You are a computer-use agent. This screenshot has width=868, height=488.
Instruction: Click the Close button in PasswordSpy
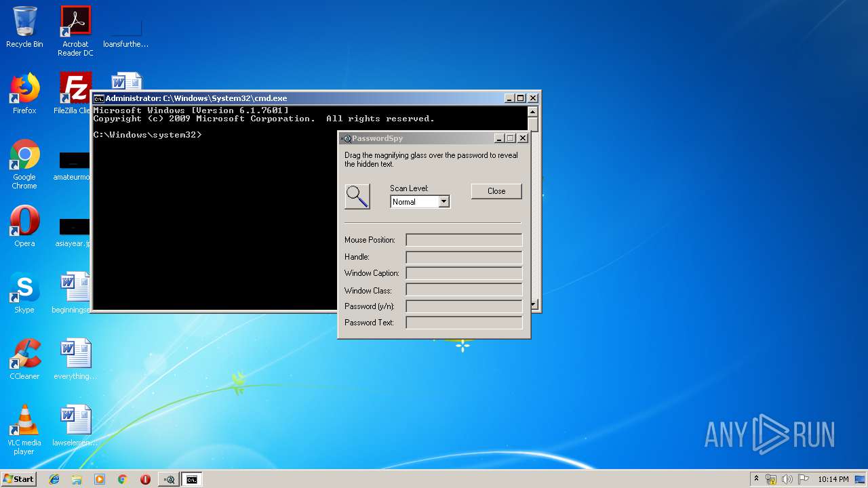[x=496, y=191]
